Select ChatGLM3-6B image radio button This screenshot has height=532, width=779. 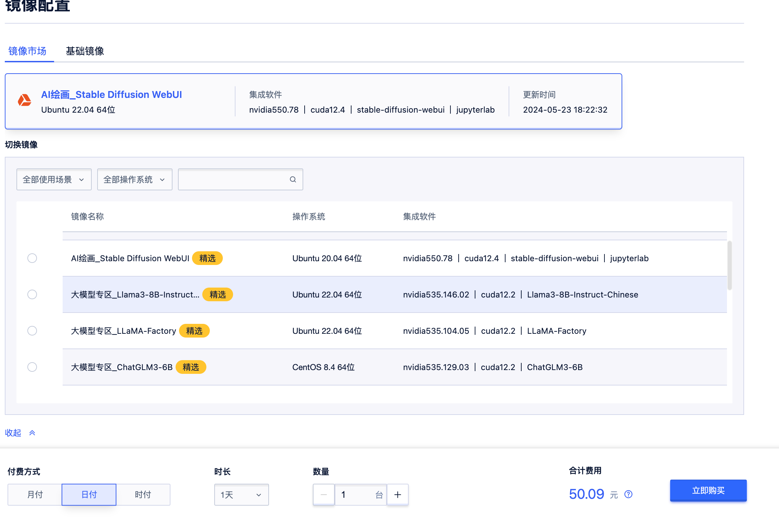click(32, 367)
